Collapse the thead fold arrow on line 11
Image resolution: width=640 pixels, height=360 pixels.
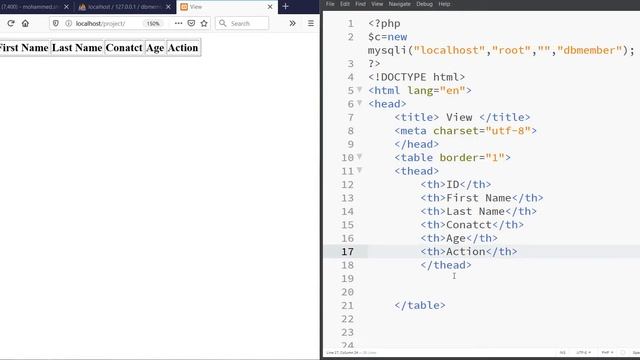click(360, 170)
